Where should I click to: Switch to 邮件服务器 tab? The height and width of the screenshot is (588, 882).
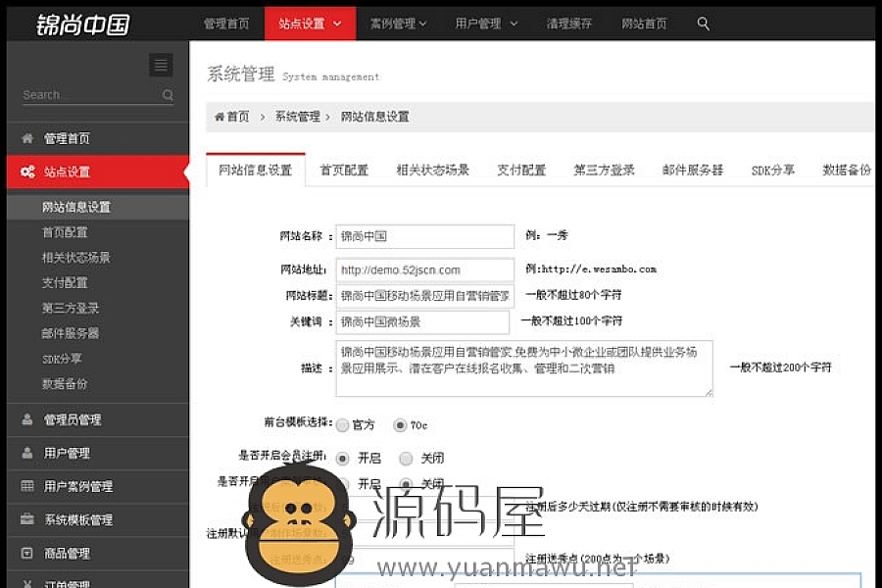point(693,170)
